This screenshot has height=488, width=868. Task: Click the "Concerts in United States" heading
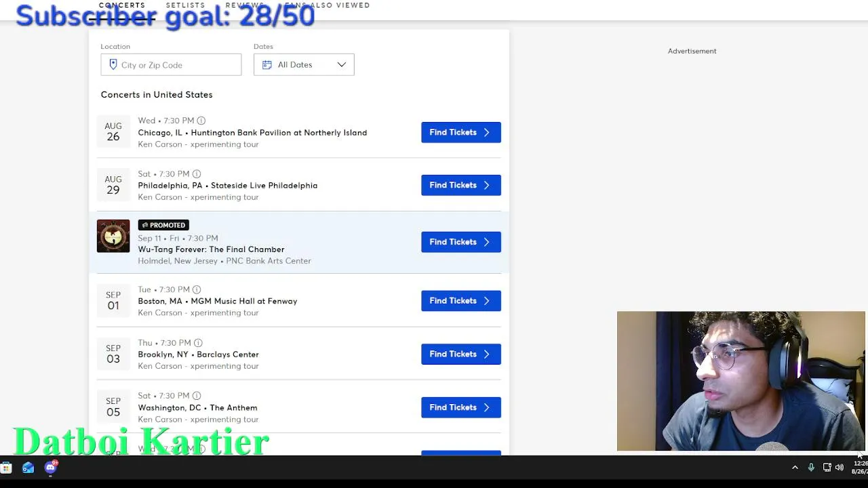click(157, 95)
